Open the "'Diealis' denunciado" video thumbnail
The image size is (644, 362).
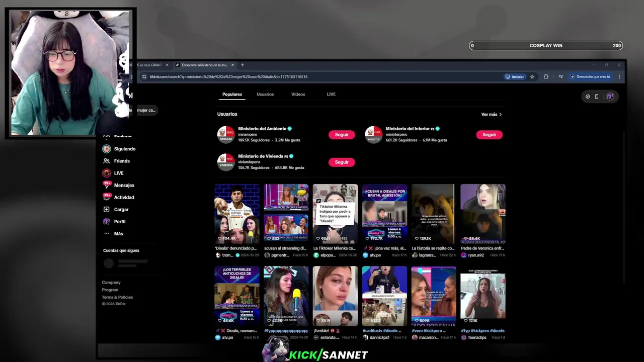pos(237,214)
